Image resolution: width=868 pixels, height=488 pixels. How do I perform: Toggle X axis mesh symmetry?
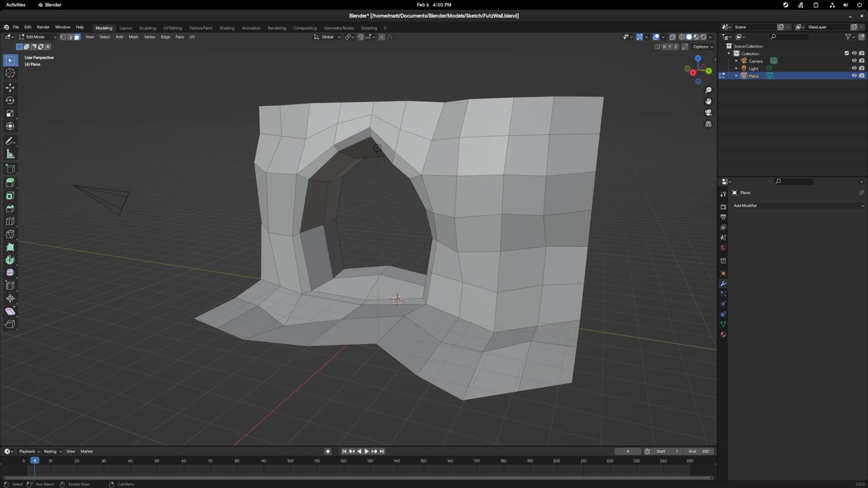tap(664, 47)
